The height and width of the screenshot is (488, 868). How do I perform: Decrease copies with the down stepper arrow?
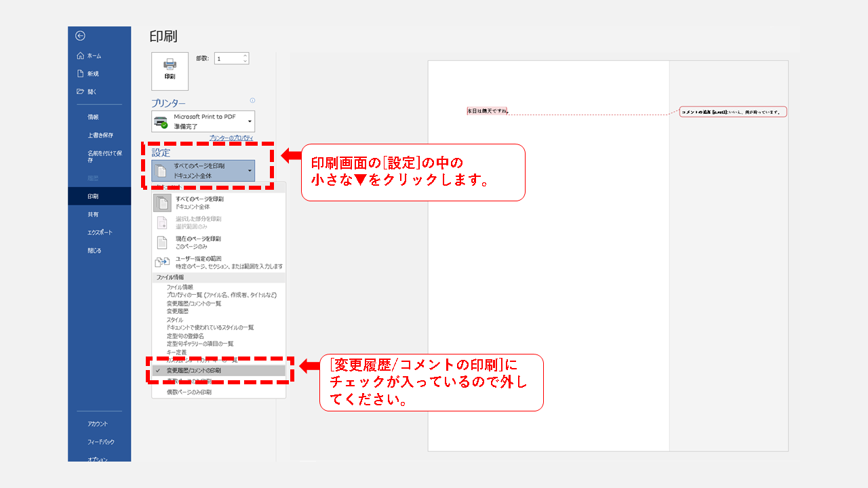pyautogui.click(x=245, y=62)
